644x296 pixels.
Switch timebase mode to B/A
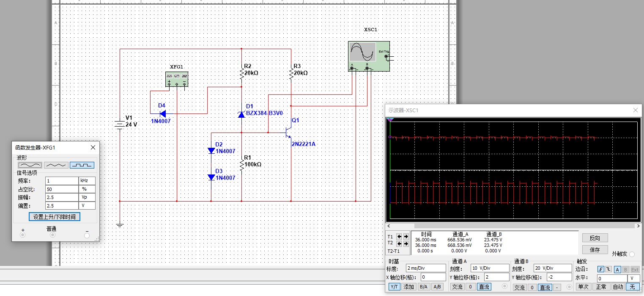click(424, 287)
